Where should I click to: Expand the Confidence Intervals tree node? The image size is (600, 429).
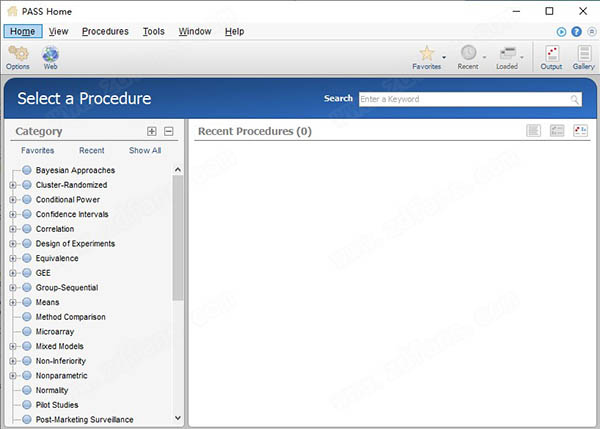[x=13, y=215]
